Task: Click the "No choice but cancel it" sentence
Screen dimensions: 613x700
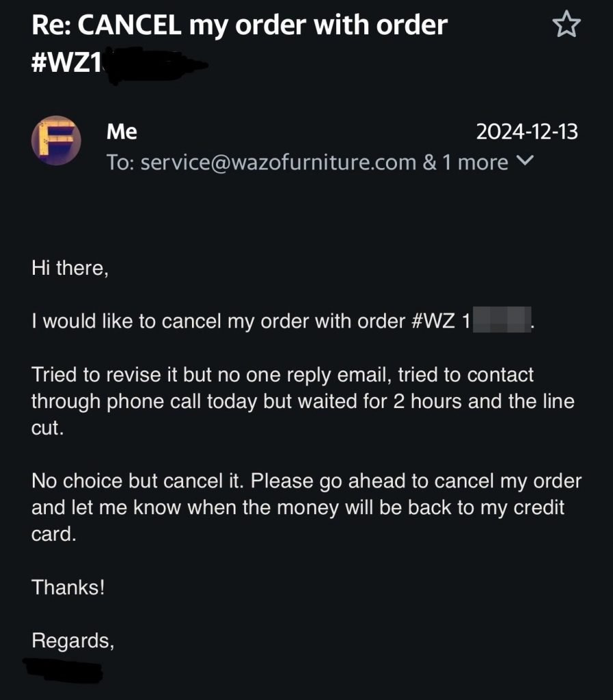Action: [x=139, y=481]
